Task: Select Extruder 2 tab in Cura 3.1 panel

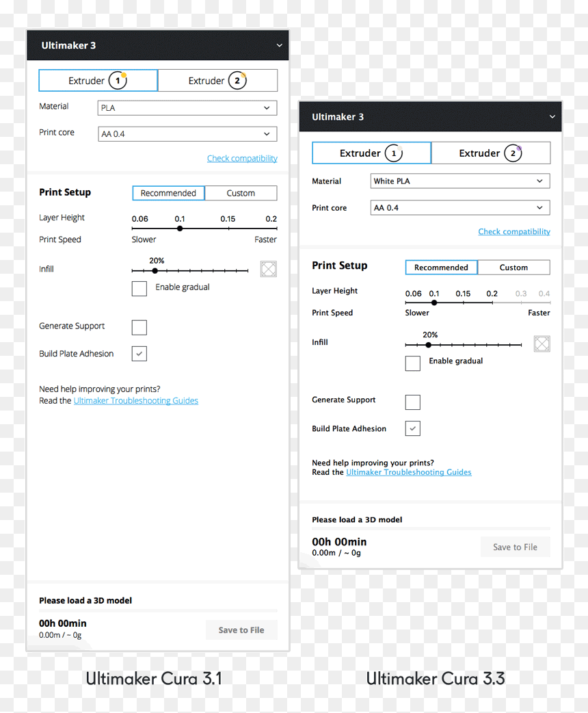Action: (217, 81)
